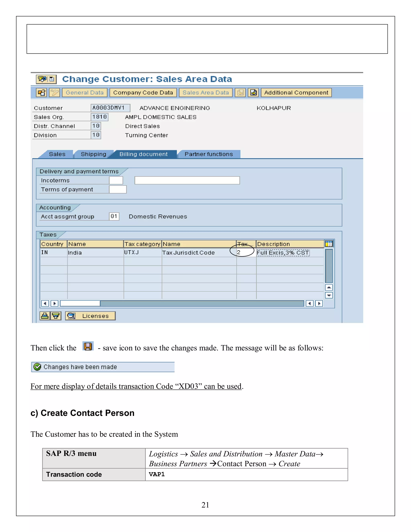Click the sort ascending icon below Taxes table

coord(45,316)
